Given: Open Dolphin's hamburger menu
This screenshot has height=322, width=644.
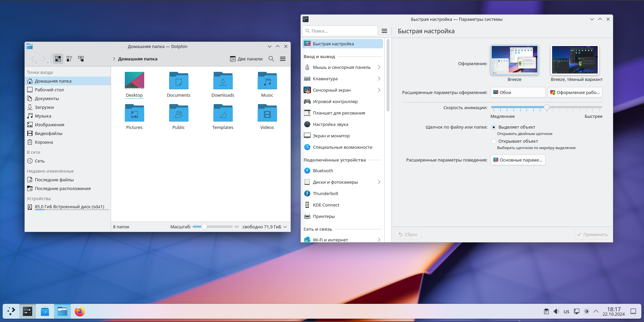Looking at the screenshot, I should coord(283,59).
